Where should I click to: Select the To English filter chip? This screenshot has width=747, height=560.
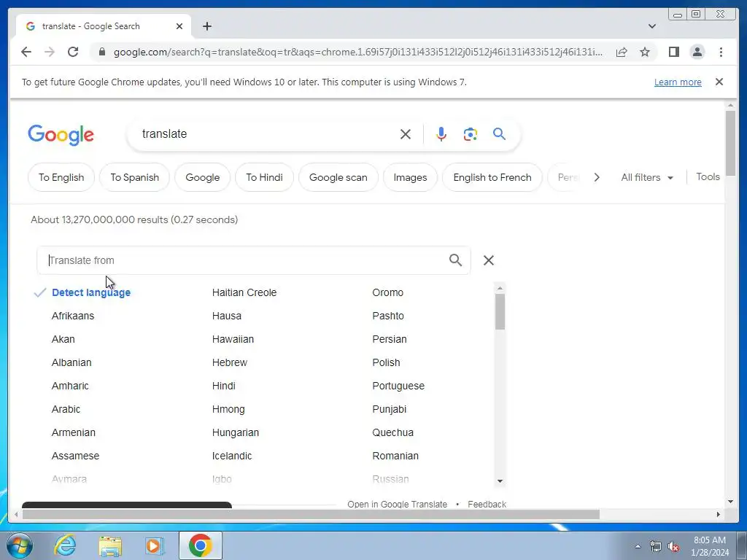coord(61,177)
